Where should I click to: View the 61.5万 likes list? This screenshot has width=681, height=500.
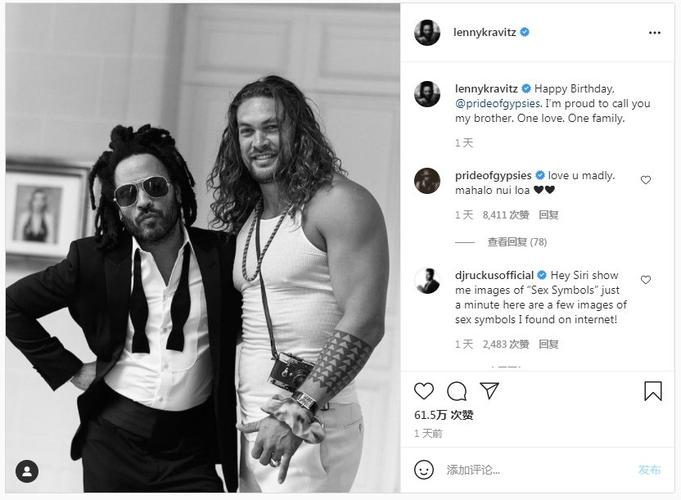pyautogui.click(x=443, y=415)
